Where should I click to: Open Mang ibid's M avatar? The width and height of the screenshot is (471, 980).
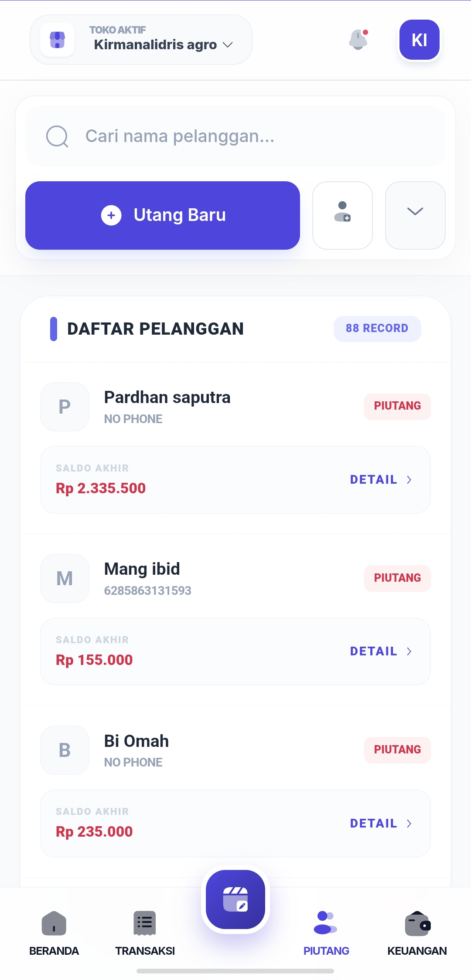65,578
